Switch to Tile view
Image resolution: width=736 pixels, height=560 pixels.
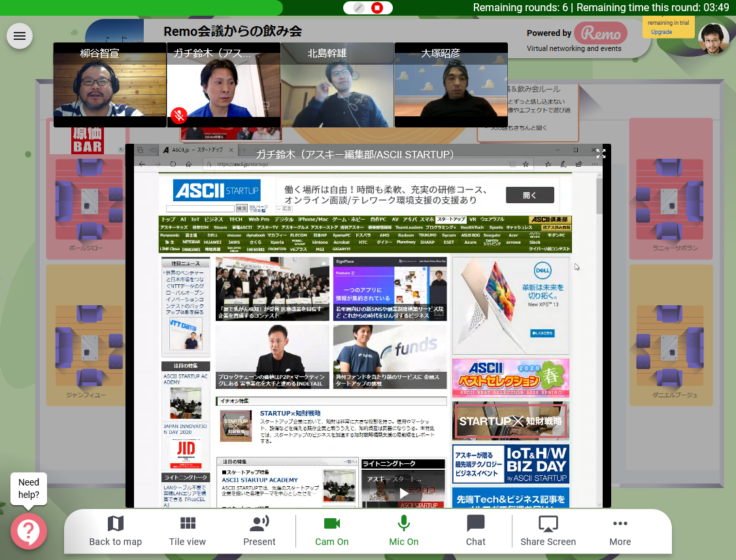(x=188, y=531)
